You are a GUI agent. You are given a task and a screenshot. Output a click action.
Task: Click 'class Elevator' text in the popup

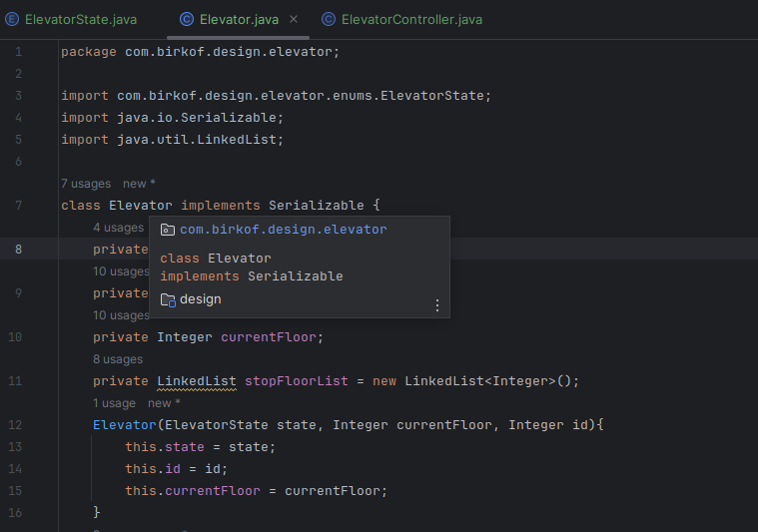[216, 259]
